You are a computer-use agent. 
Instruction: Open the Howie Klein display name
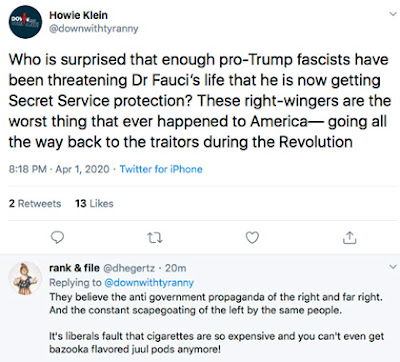click(79, 15)
